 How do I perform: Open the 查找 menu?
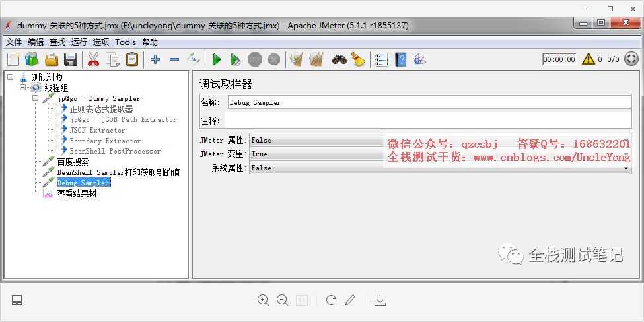57,42
